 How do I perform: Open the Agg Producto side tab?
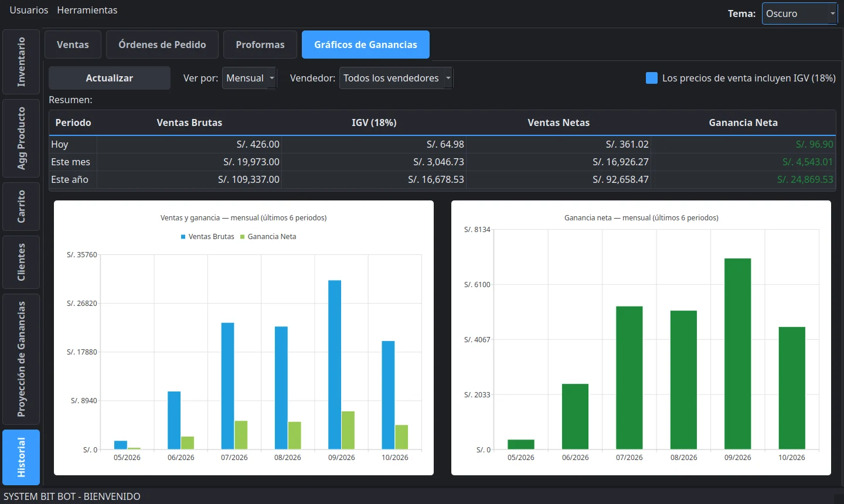[x=21, y=138]
